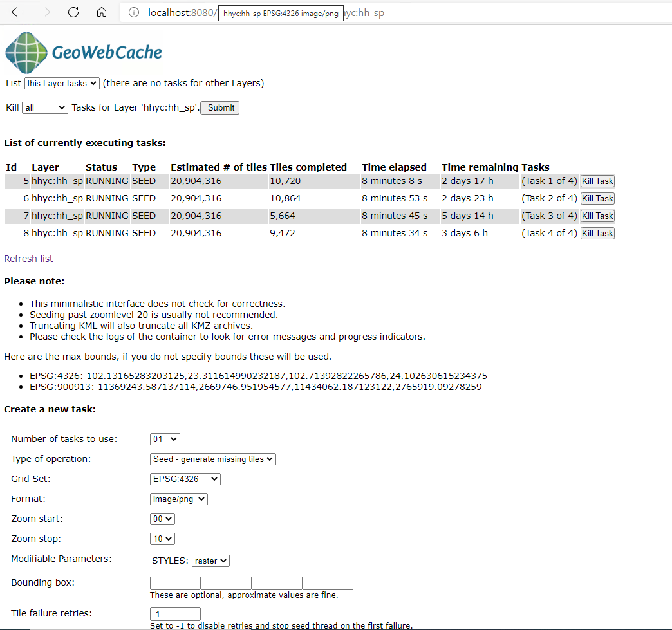Screen dimensions: 672x630
Task: Open the Kill 'all' tasks dropdown
Action: [x=45, y=107]
